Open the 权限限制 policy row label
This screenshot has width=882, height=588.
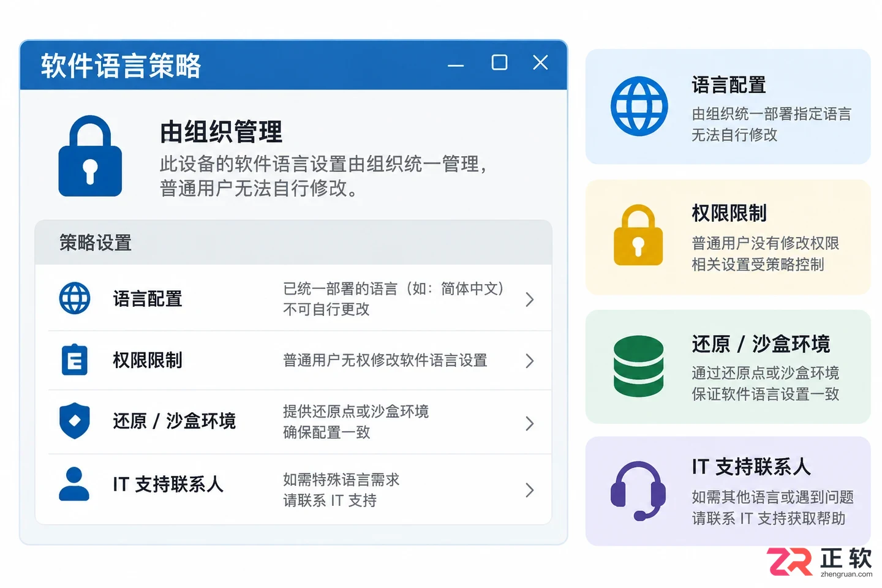(x=148, y=360)
